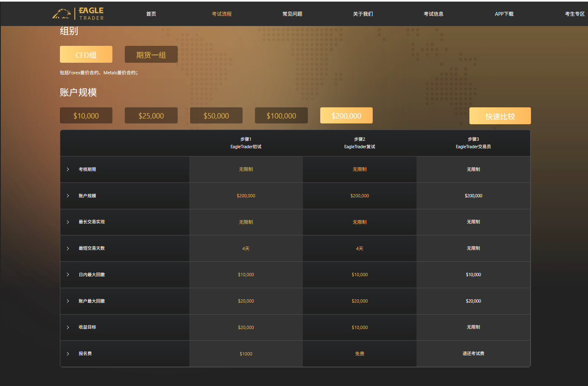Choose the $10,000 account size
588x386 pixels.
click(x=86, y=116)
